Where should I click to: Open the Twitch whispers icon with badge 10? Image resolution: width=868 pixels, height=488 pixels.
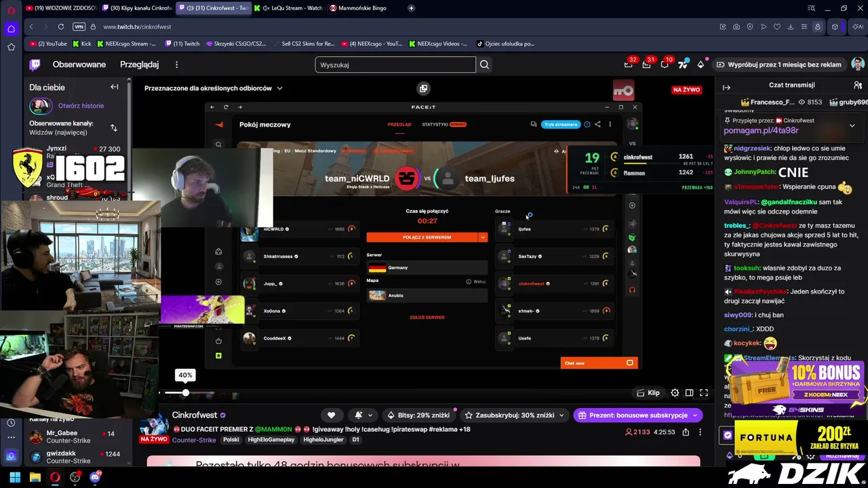coord(665,64)
